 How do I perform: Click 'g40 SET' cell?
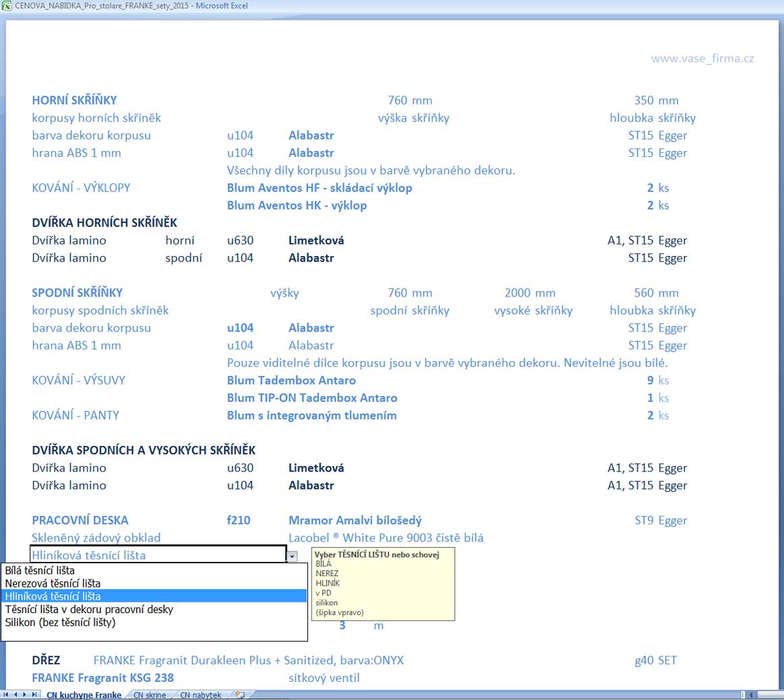(x=655, y=660)
